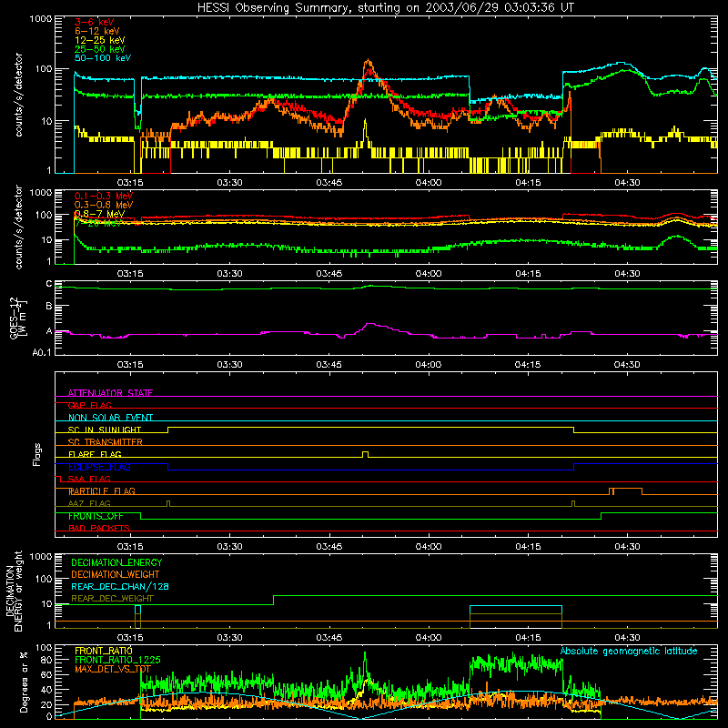Screen dimensions: 728x728
Task: Click the step-up in the DECIMATION_ENERGY line
Action: (274, 600)
